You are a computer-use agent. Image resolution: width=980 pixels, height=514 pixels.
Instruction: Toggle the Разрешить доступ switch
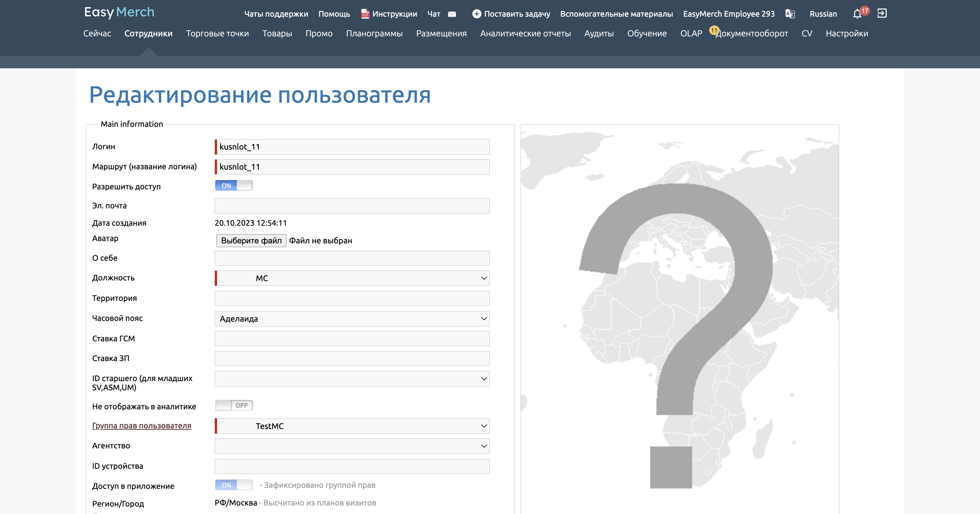[233, 186]
